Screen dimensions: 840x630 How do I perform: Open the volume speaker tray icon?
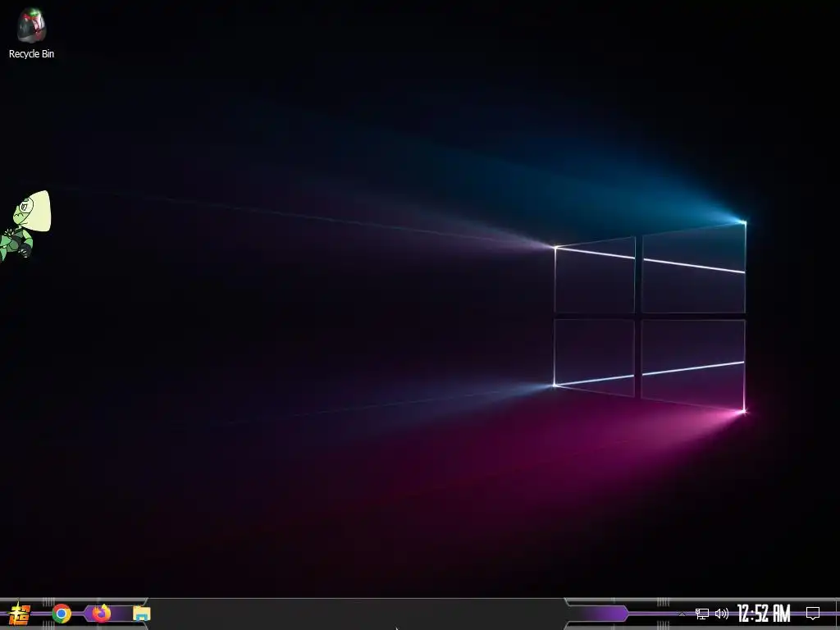coord(722,614)
